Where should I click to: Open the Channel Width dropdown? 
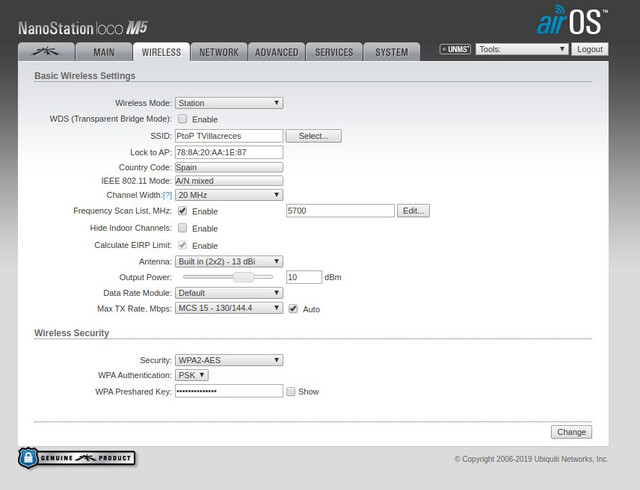(229, 195)
